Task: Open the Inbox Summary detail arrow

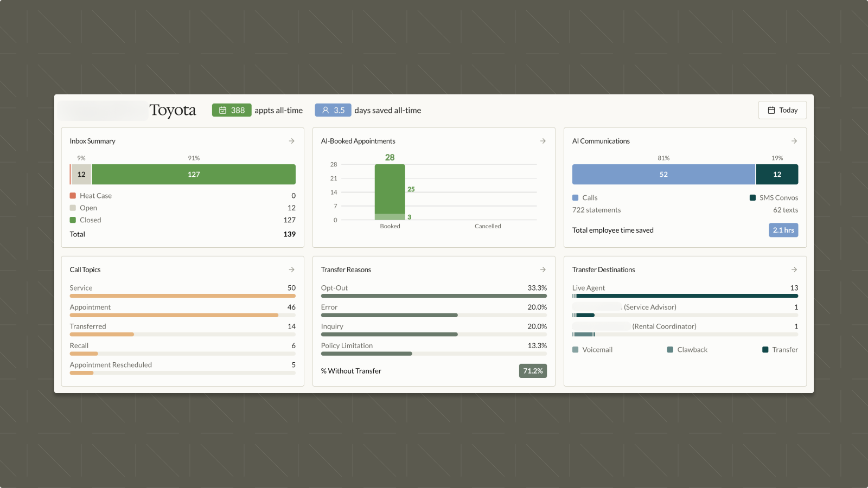Action: click(291, 141)
